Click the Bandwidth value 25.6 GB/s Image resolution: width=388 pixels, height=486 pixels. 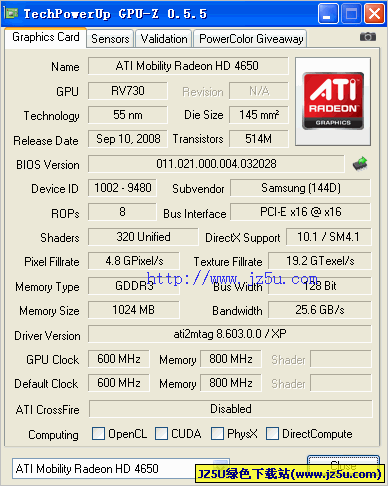coord(320,310)
